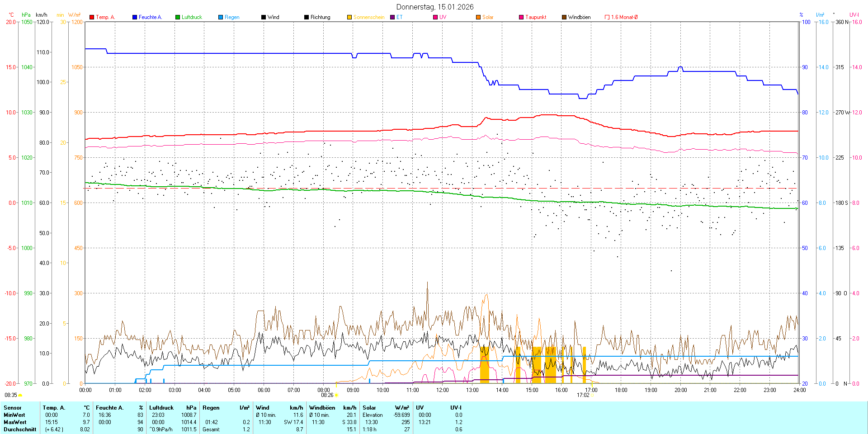Click the Richtung legend label
Screen dimensions: 868x434
(320, 17)
